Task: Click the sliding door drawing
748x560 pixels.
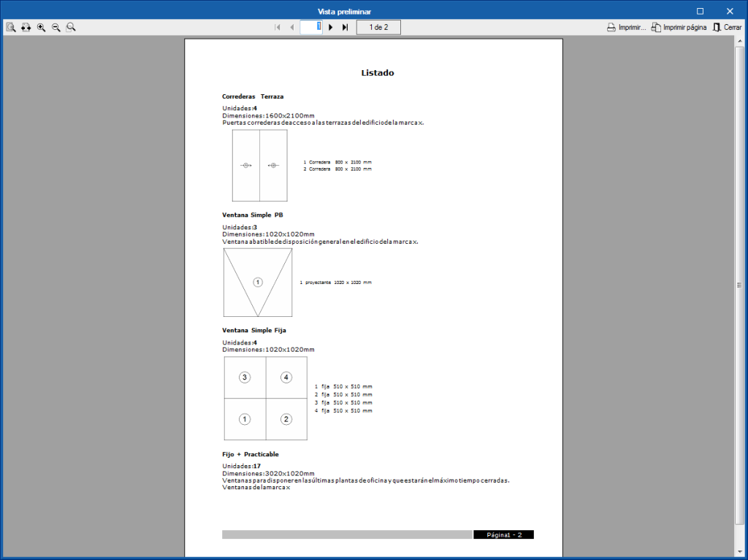Action: click(259, 166)
